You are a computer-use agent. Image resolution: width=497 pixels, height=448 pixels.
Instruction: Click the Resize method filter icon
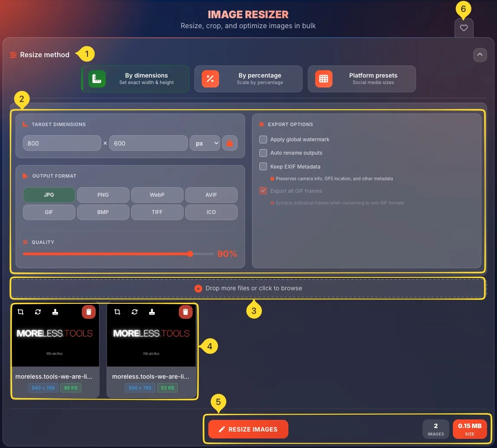[x=12, y=55]
